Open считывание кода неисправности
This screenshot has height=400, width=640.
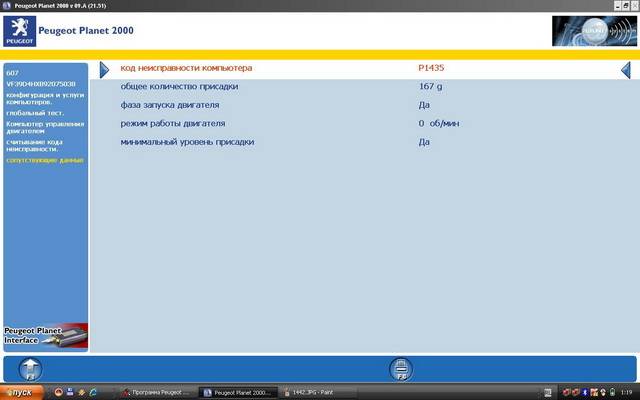[34, 145]
